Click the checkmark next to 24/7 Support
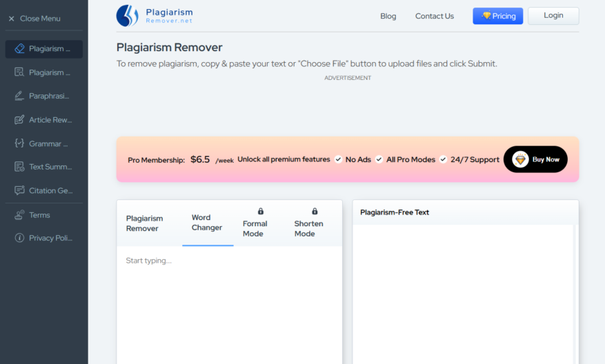This screenshot has width=605, height=364. [444, 159]
